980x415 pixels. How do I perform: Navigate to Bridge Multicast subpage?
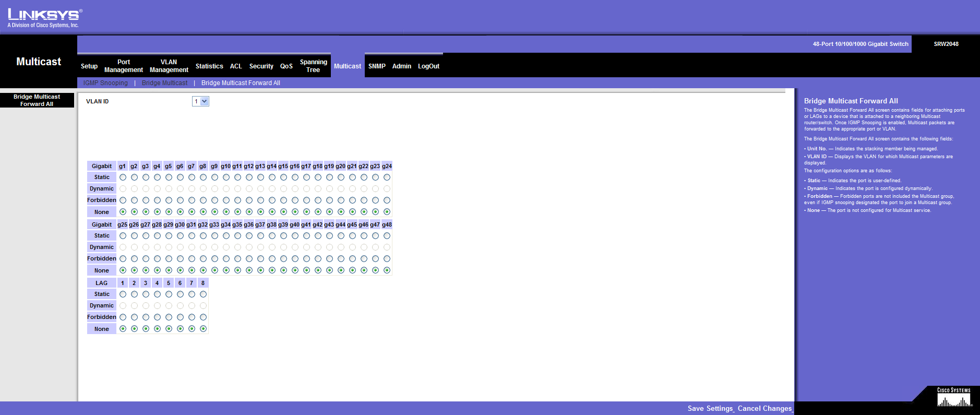(164, 83)
